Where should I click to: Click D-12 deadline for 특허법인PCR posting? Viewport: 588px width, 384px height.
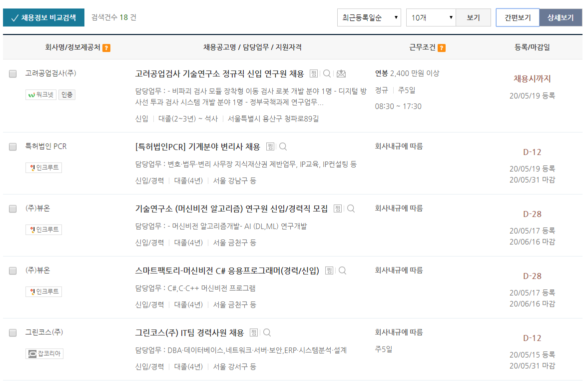tap(532, 152)
